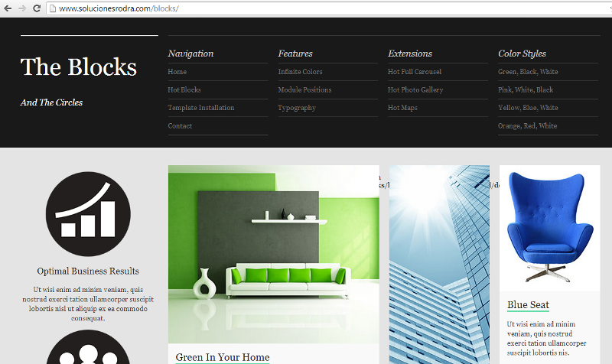The width and height of the screenshot is (612, 364).
Task: Open the Home navigation link
Action: tap(177, 72)
